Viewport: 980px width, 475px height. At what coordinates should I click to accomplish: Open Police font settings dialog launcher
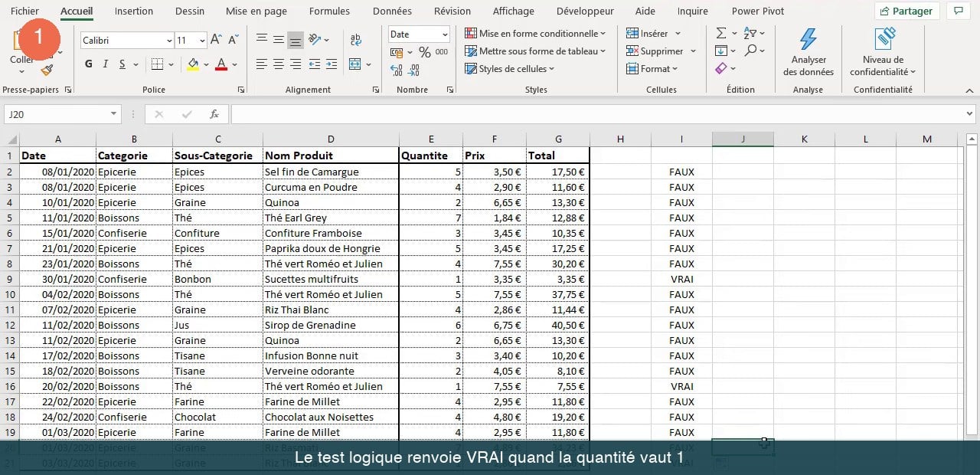pos(240,90)
